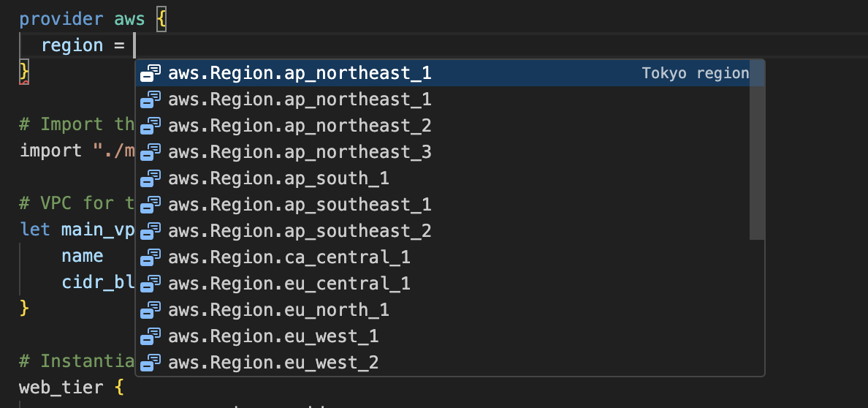Viewport: 868px width, 408px height.
Task: Click the enum icon beside unhighlighted ap_northeast_1
Action: (x=151, y=99)
